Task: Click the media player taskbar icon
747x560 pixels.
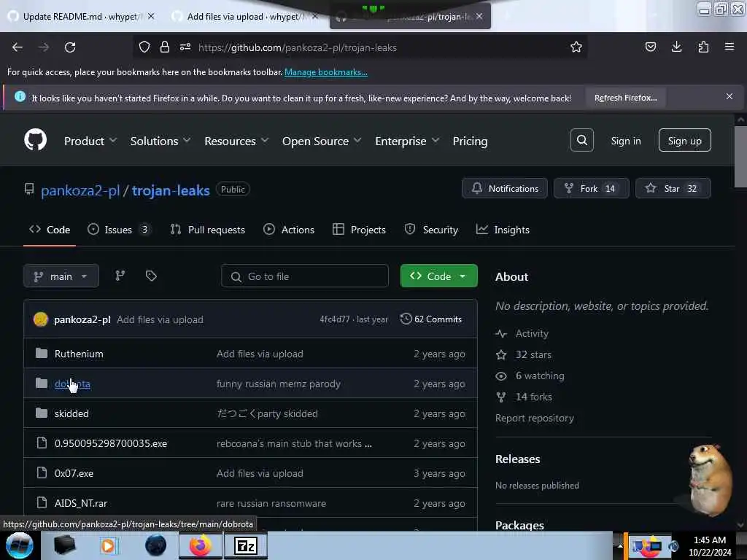Action: pyautogui.click(x=108, y=545)
